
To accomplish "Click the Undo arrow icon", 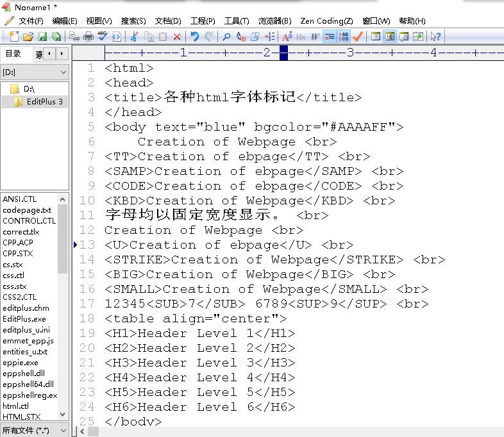I will pos(195,37).
